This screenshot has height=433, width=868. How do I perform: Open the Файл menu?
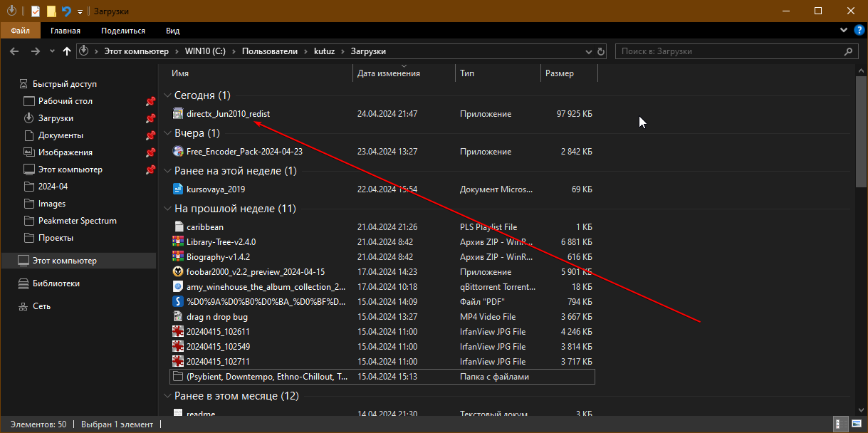[20, 31]
